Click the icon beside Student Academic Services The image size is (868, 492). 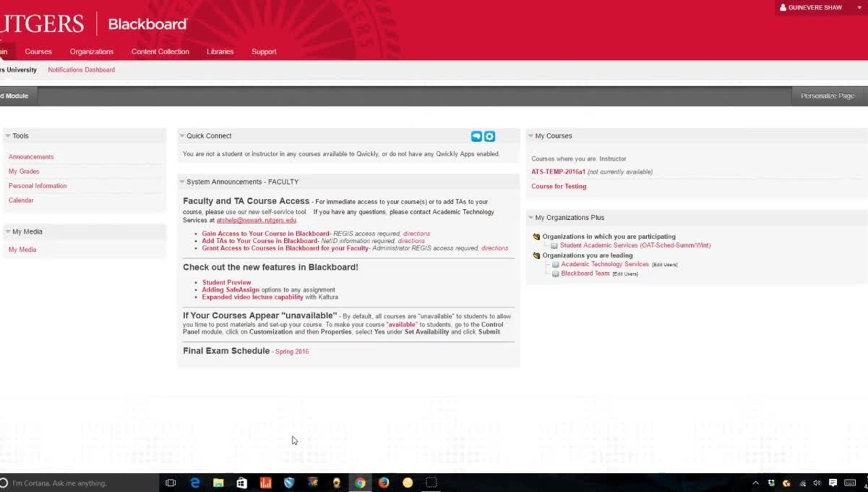tap(554, 246)
